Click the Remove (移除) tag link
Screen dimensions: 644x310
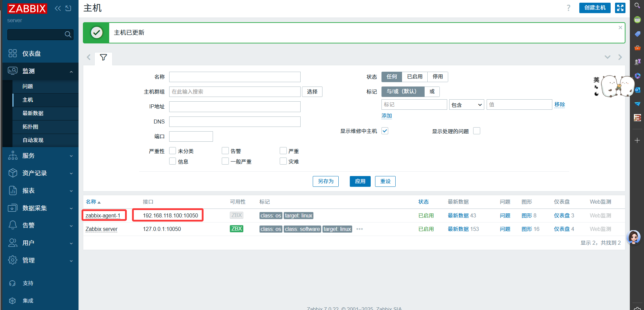[x=560, y=104]
